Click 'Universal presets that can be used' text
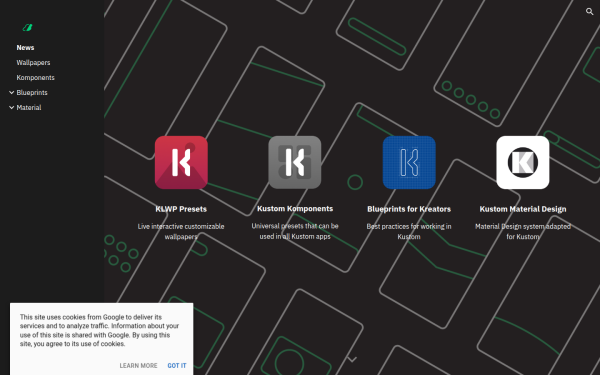 (295, 231)
